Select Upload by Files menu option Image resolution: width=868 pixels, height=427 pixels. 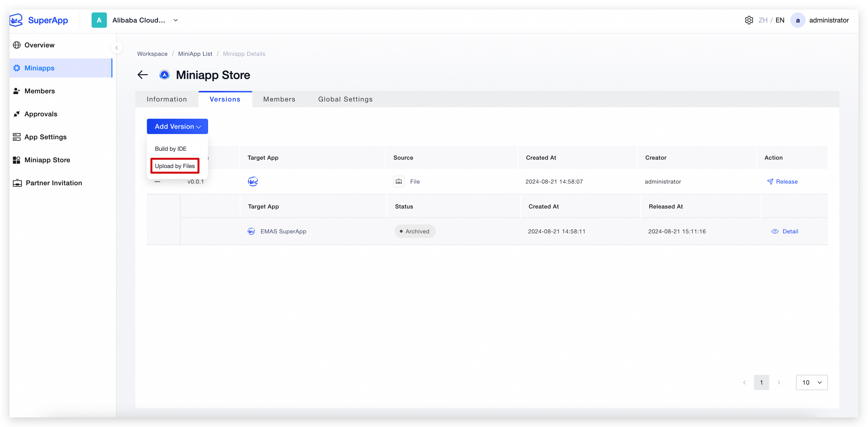point(175,166)
